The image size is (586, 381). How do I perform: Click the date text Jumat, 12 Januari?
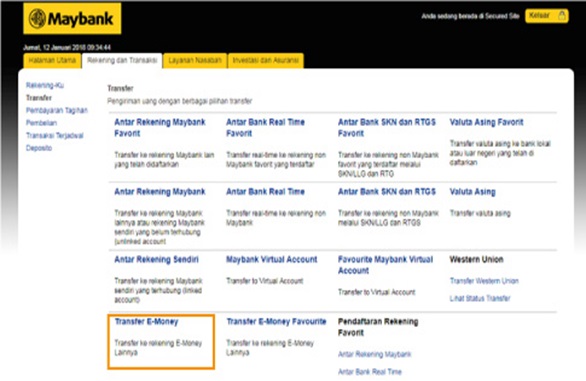(x=67, y=47)
